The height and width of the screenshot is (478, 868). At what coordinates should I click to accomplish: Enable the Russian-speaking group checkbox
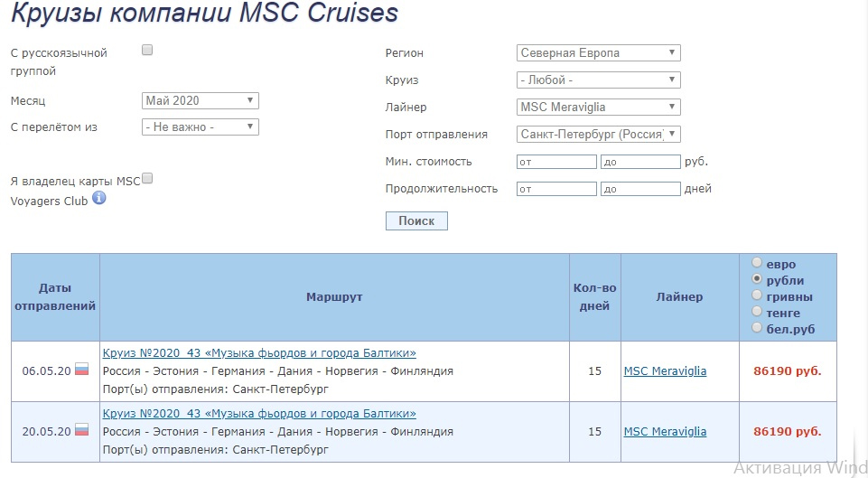(x=147, y=51)
